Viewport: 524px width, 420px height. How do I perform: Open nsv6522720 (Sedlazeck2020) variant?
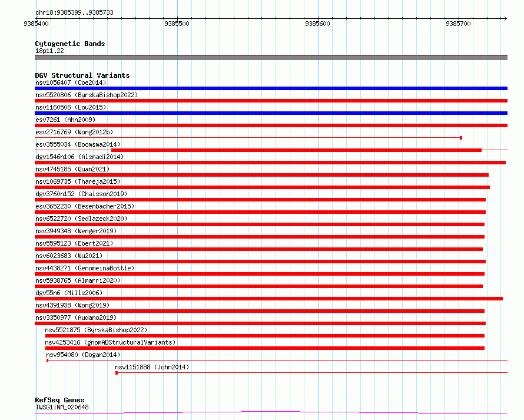(x=81, y=219)
